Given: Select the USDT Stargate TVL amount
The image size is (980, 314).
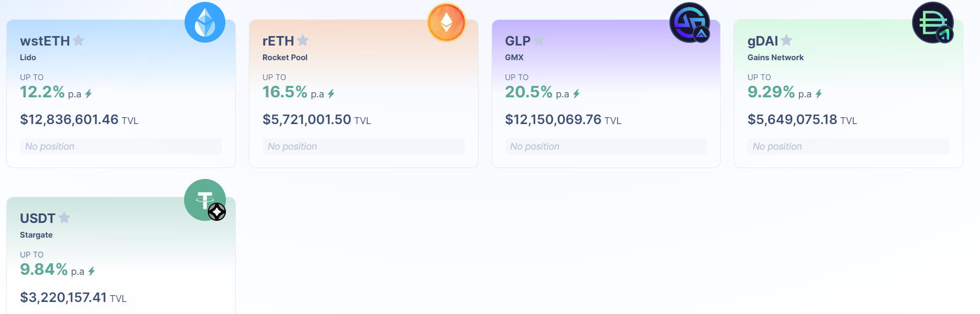Looking at the screenshot, I should click(63, 297).
